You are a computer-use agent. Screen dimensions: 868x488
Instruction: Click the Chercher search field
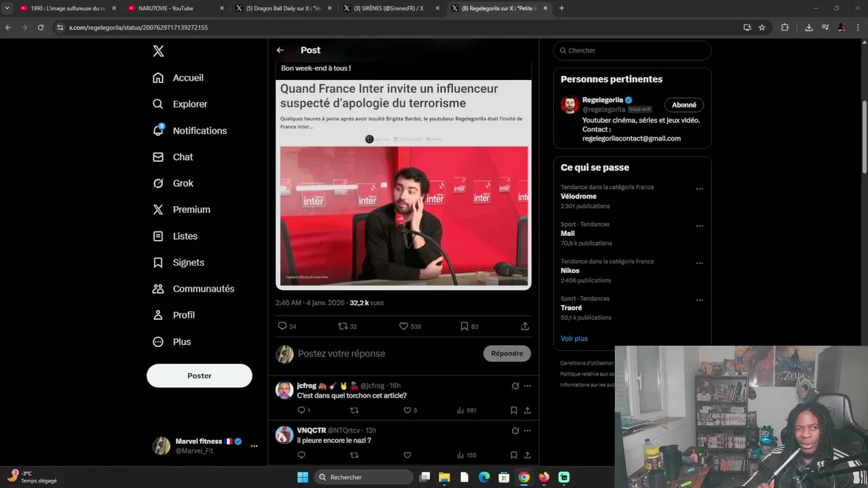pos(632,50)
